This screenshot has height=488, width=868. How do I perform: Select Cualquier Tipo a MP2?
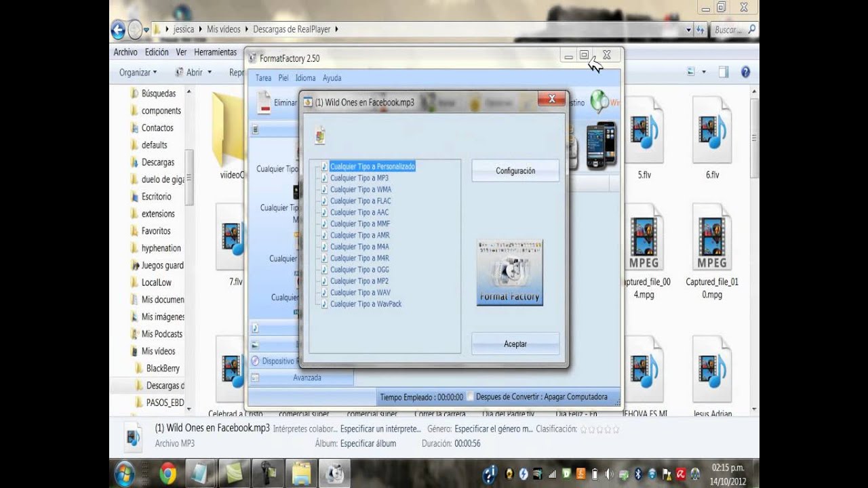click(x=359, y=281)
